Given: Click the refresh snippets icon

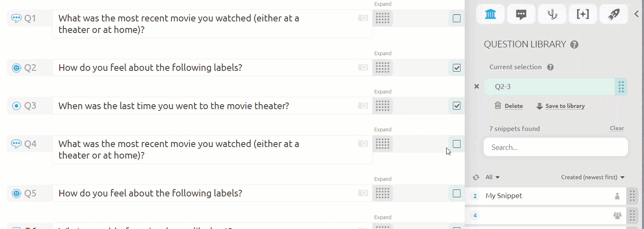Looking at the screenshot, I should pos(476,177).
